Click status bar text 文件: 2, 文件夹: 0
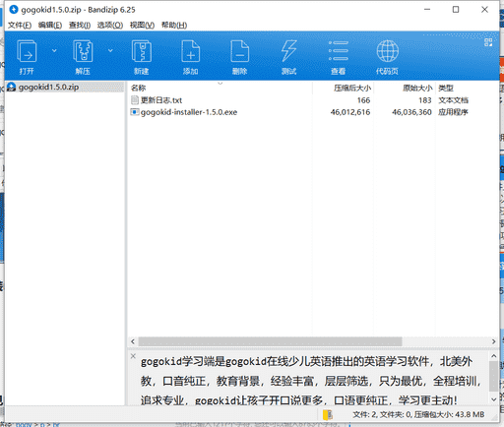 [x=382, y=415]
